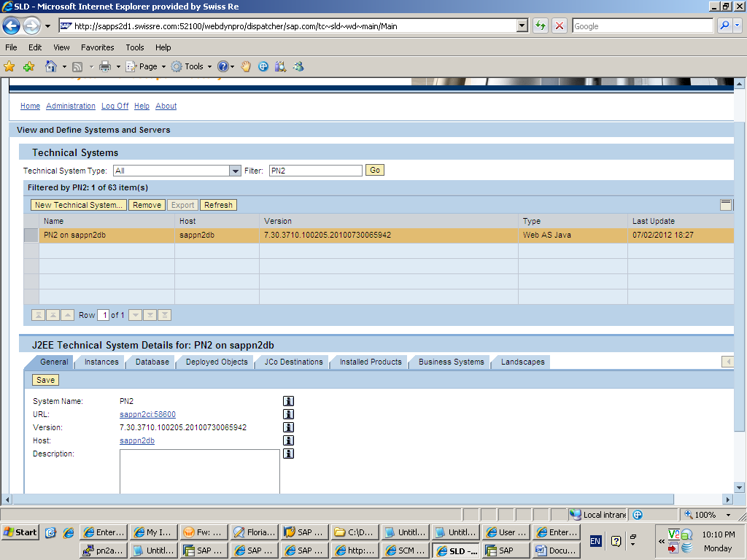Click the Filter input field

pos(315,171)
